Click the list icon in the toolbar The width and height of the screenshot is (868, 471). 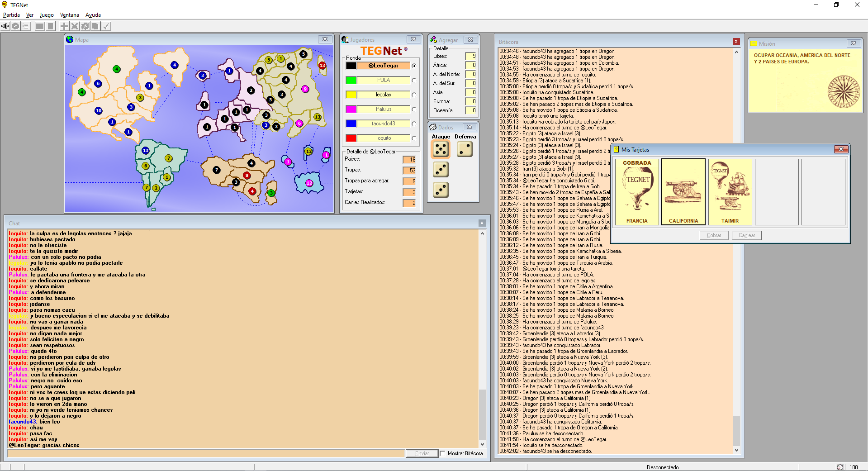tap(26, 26)
